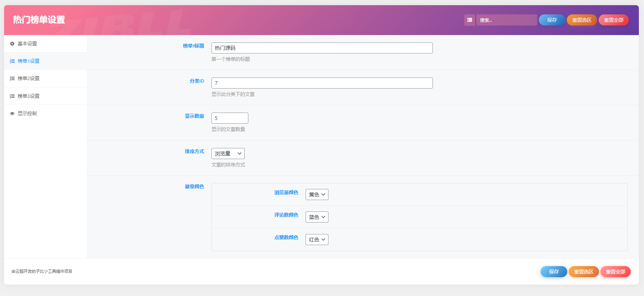Click the bottom red 重置全部 button

[x=615, y=272]
